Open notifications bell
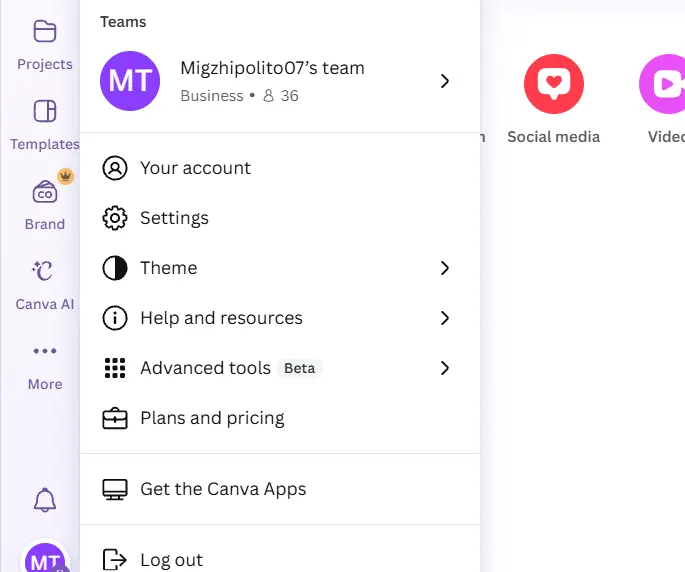685x572 pixels. coord(45,499)
